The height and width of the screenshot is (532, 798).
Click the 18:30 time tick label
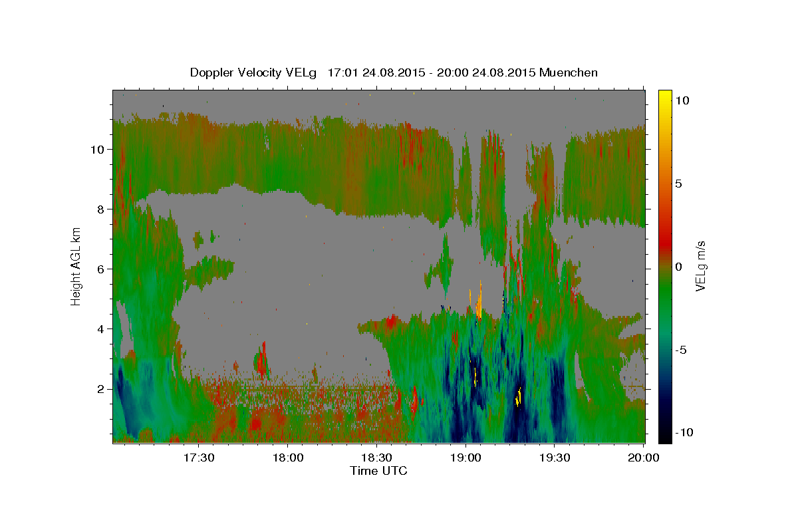click(376, 458)
